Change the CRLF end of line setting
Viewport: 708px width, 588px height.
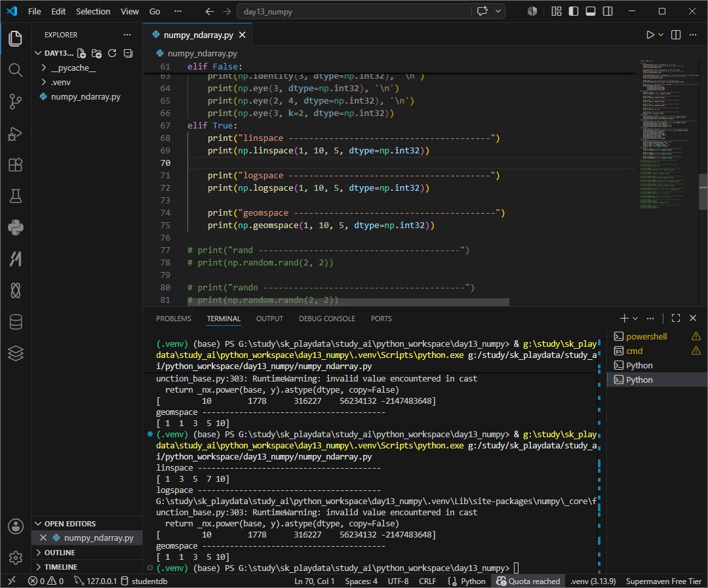pyautogui.click(x=427, y=581)
